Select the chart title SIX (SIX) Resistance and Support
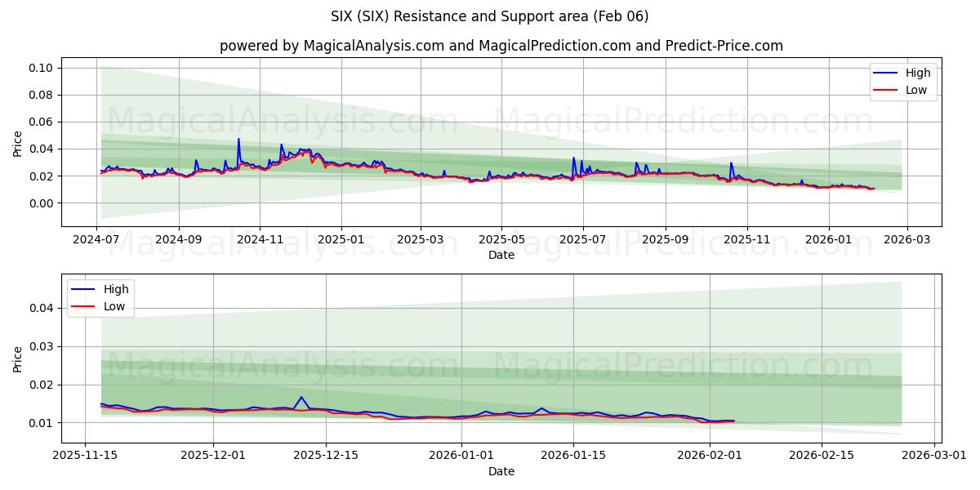This screenshot has width=980, height=490. coord(490,17)
